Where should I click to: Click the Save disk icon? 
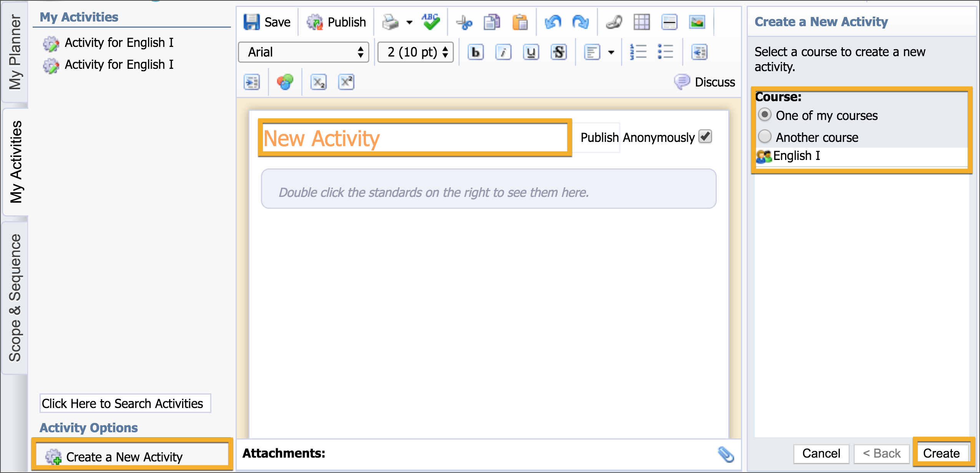(x=252, y=22)
